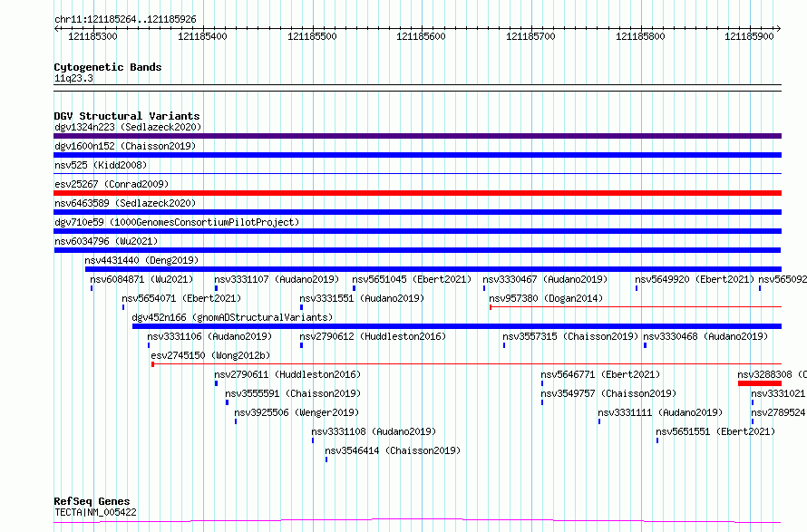Click blue marker under nsv5649920
The height and width of the screenshot is (532, 807).
[x=637, y=288]
